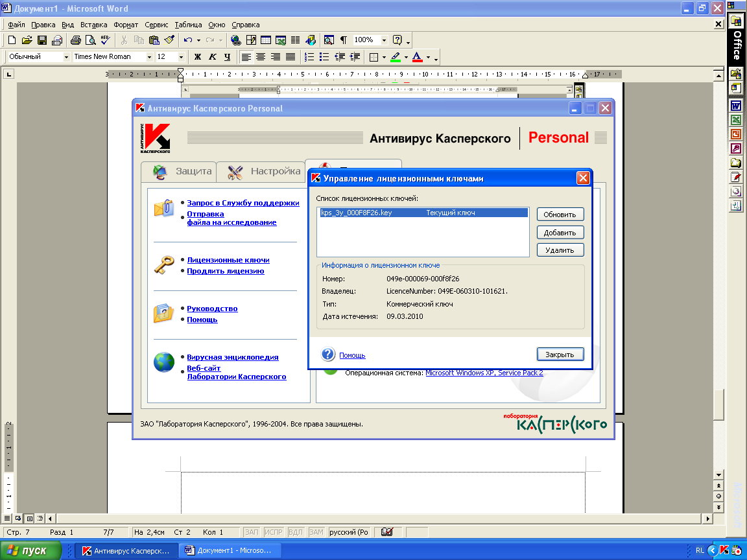Expand the font size 12 dropdown

pos(181,57)
